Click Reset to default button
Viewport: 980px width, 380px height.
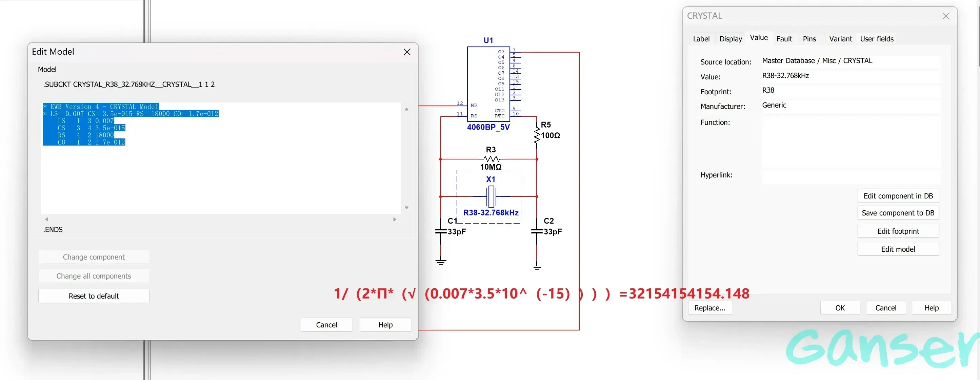click(94, 296)
